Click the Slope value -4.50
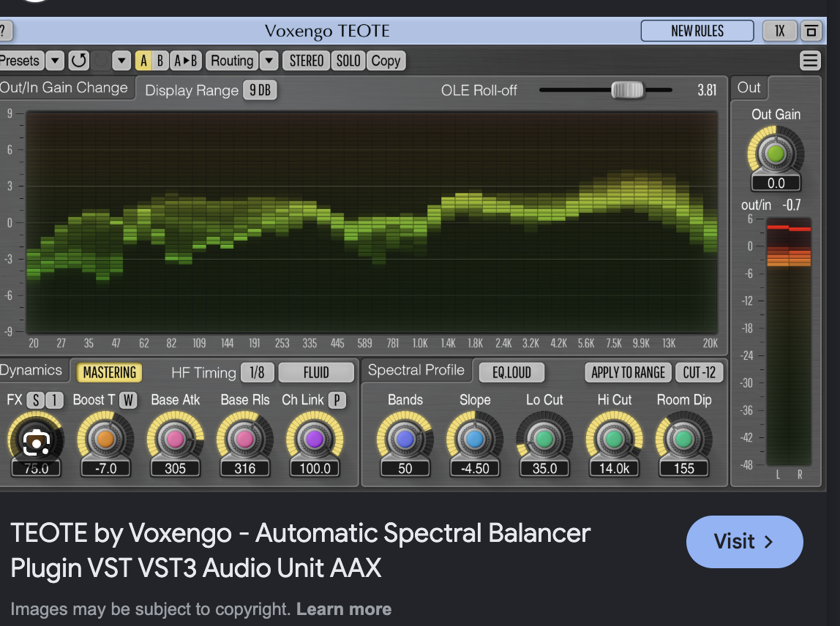 [x=475, y=469]
